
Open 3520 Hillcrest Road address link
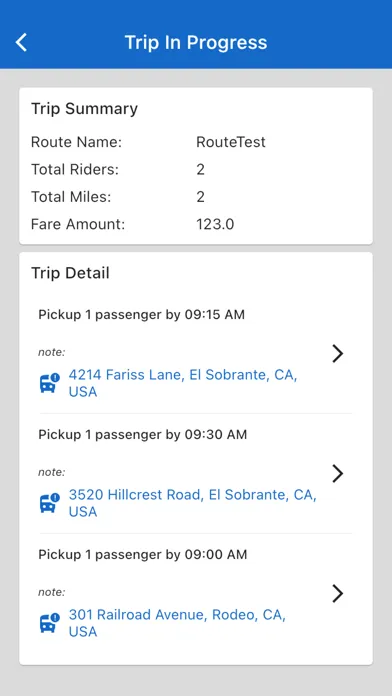point(192,503)
